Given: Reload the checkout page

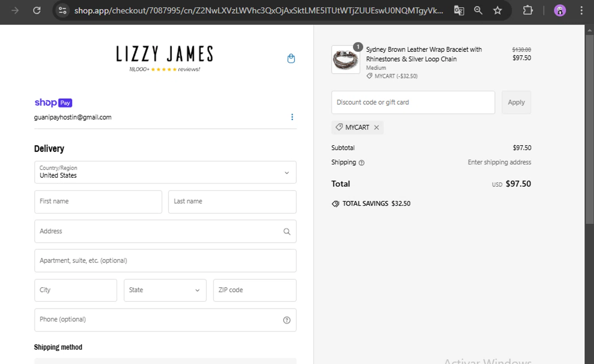Looking at the screenshot, I should [37, 10].
